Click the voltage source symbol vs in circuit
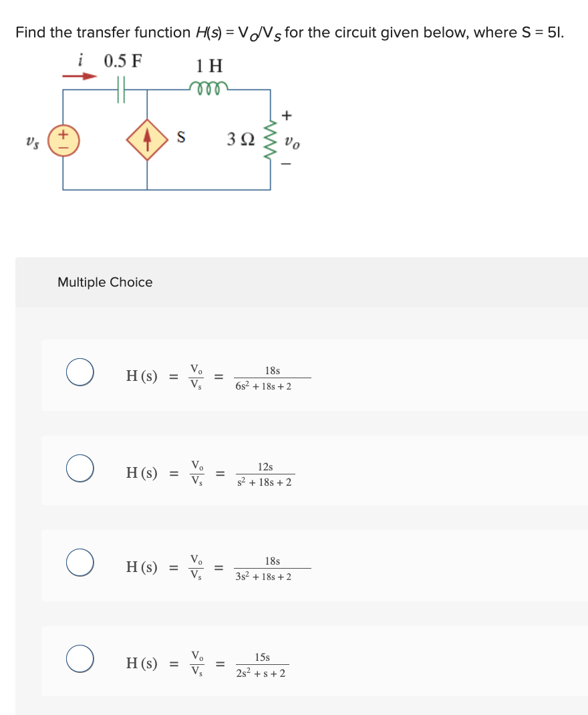 click(x=63, y=141)
